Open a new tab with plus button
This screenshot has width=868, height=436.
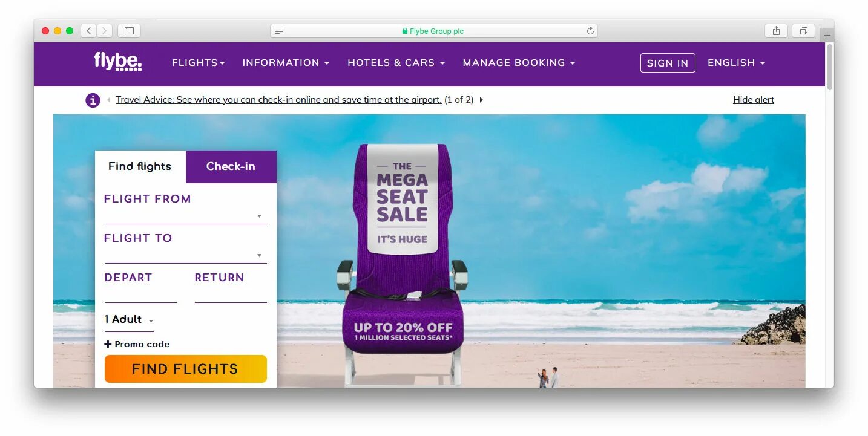827,35
